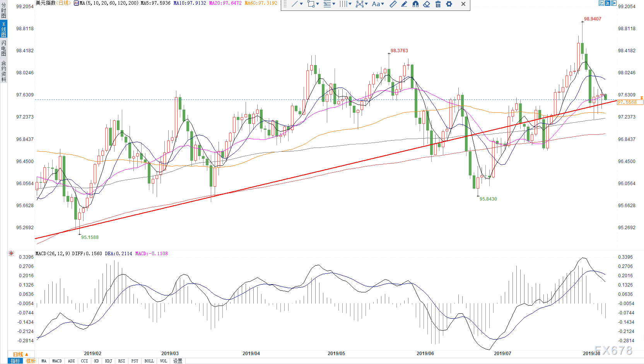
Task: Select the wave pattern drawing tool
Action: coord(360,4)
